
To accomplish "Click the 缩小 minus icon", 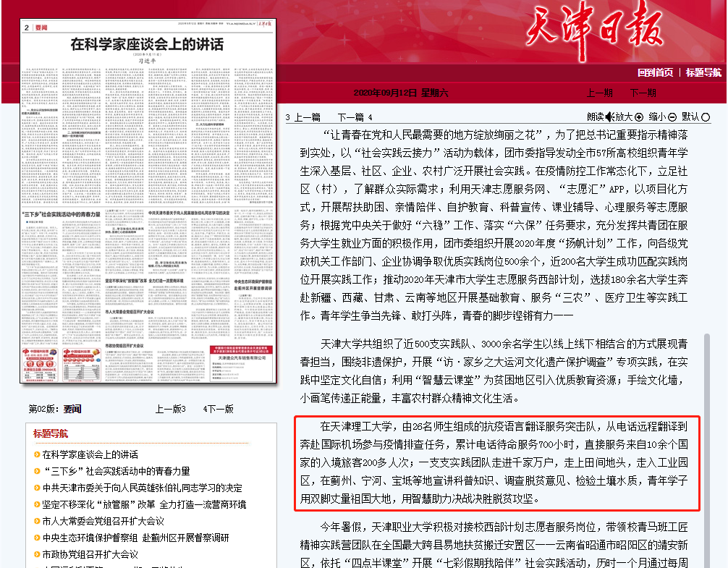I will (x=672, y=117).
